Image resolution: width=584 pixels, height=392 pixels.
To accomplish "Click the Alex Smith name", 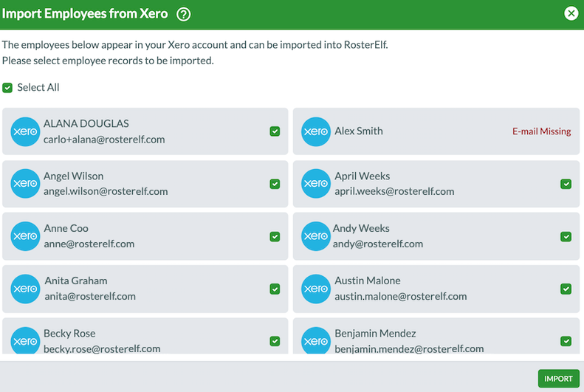I will tap(359, 131).
